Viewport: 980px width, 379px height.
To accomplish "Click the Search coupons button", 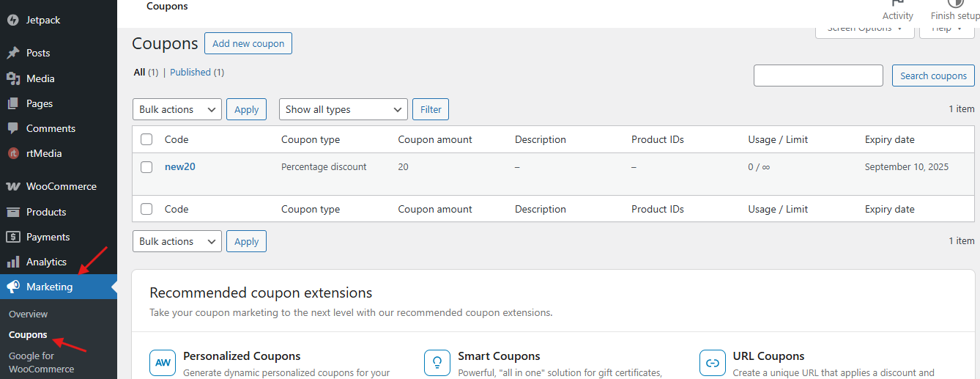I will (x=933, y=76).
